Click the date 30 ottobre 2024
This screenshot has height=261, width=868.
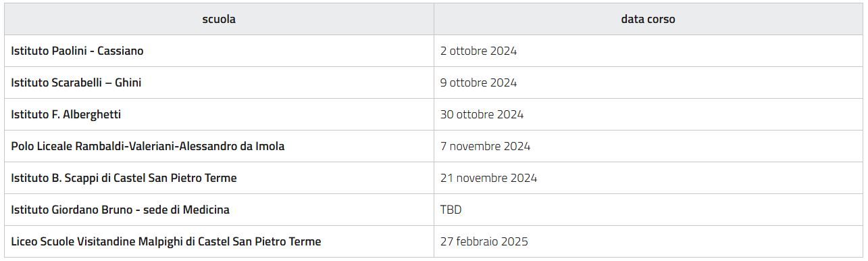pyautogui.click(x=482, y=114)
